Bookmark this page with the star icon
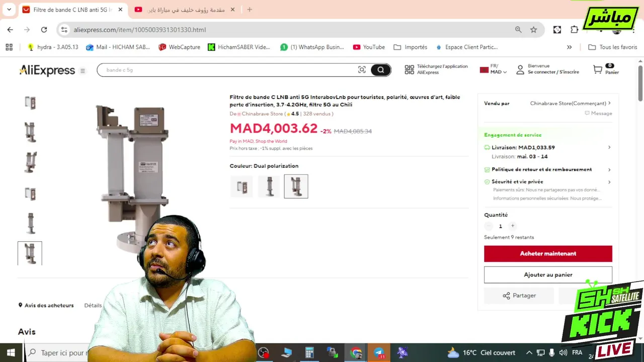The height and width of the screenshot is (362, 644). pyautogui.click(x=533, y=30)
